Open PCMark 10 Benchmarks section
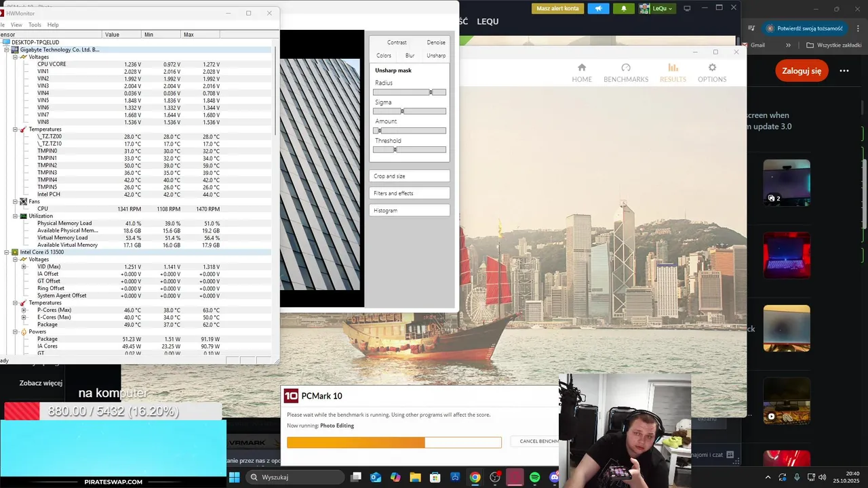Screen dimensions: 868x488 pos(626,73)
